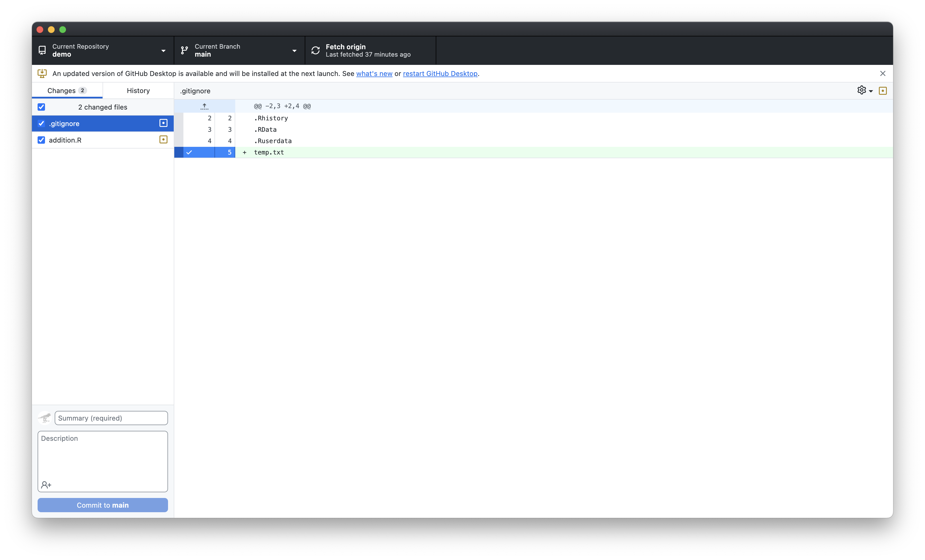925x560 pixels.
Task: Click the Fetch origin sync icon
Action: pyautogui.click(x=315, y=50)
